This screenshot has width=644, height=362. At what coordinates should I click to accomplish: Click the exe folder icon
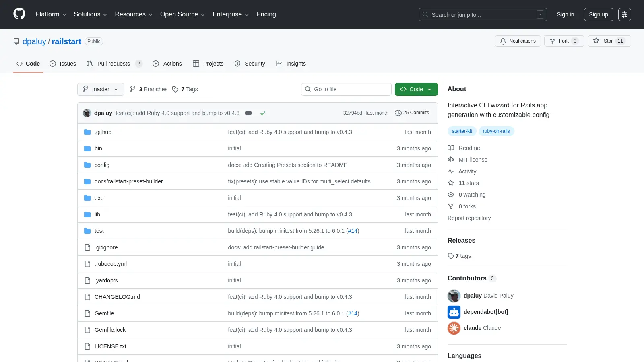(x=87, y=198)
